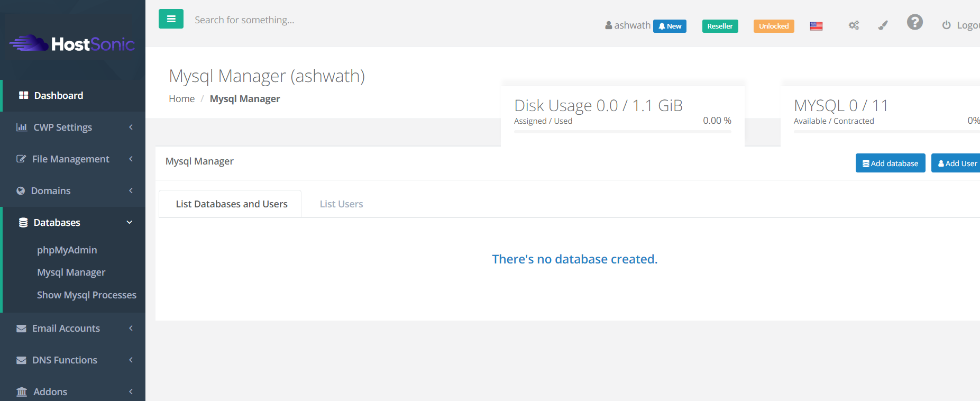
Task: Open Dashboard from the sidebar
Action: 58,96
